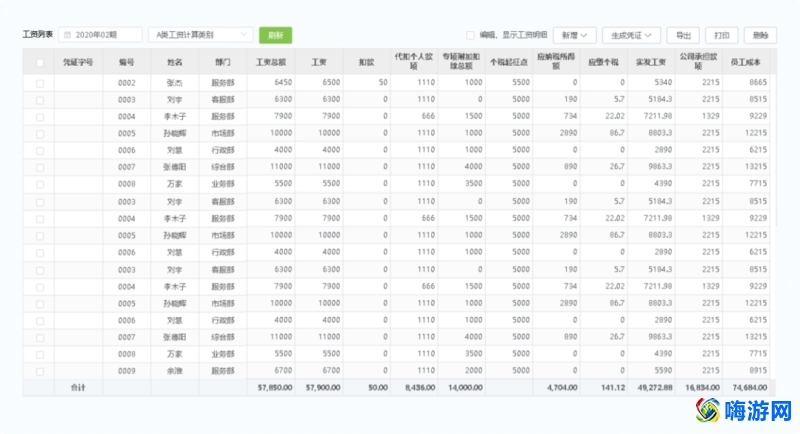
Task: Click the 工资列表 title label
Action: (x=38, y=34)
